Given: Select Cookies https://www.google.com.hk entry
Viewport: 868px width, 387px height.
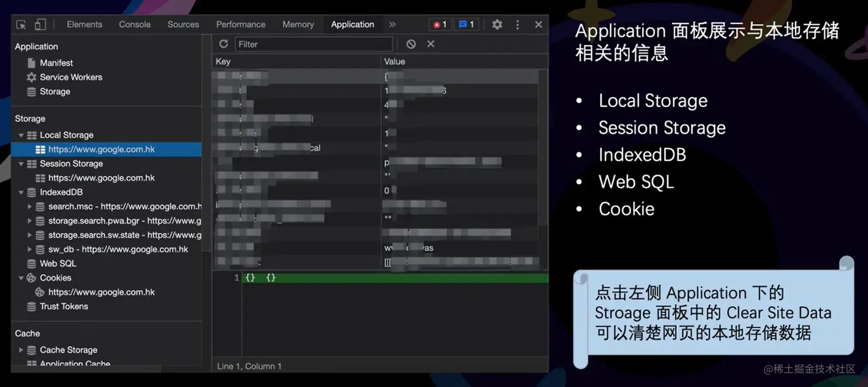Looking at the screenshot, I should click(x=106, y=292).
